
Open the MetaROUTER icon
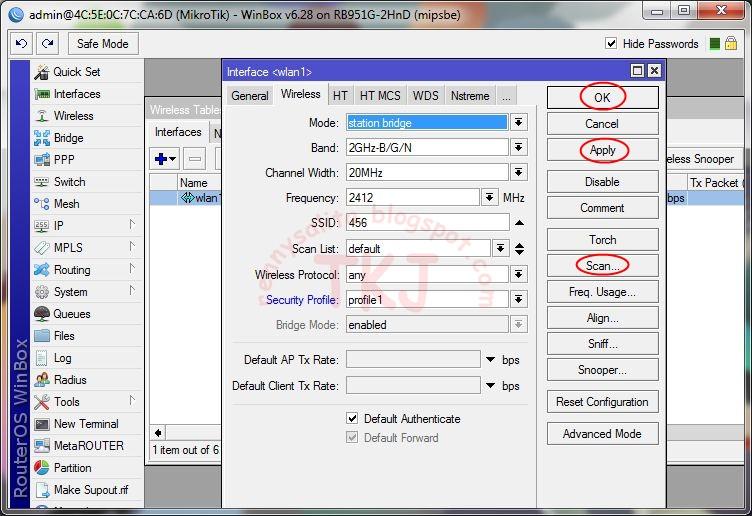[x=42, y=446]
